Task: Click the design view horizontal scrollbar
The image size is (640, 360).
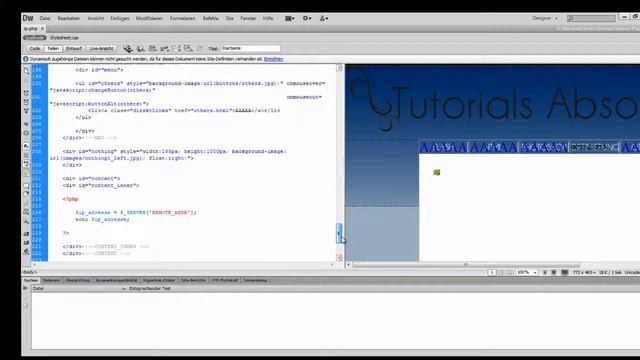Action: tap(466, 265)
